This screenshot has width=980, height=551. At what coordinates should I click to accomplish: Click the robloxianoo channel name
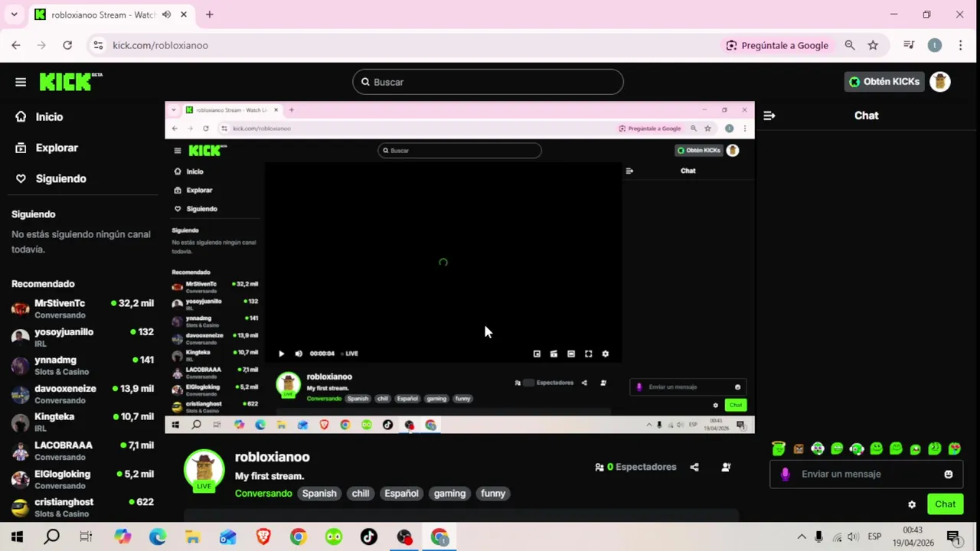pyautogui.click(x=272, y=457)
